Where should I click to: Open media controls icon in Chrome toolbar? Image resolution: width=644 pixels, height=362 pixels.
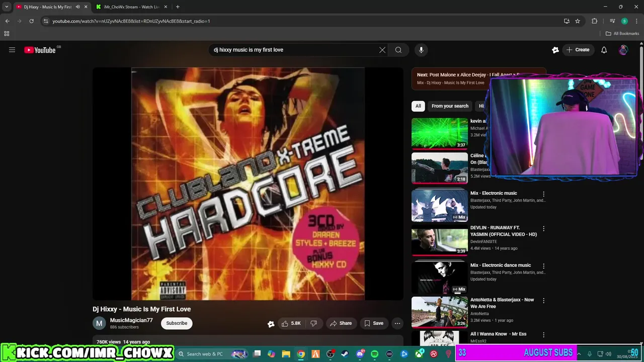tap(612, 21)
